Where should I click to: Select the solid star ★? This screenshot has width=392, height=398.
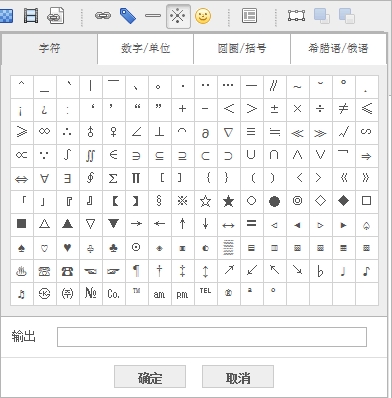tap(228, 201)
